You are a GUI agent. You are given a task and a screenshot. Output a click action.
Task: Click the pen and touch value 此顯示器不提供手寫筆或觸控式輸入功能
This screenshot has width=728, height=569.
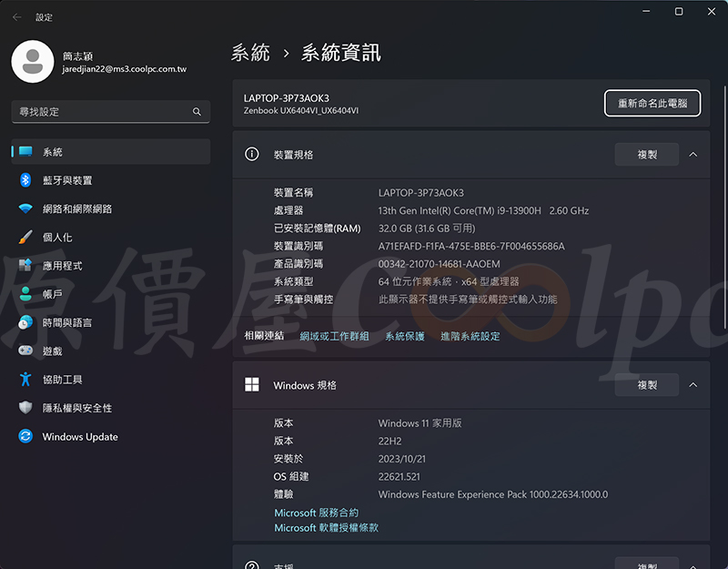coord(468,300)
